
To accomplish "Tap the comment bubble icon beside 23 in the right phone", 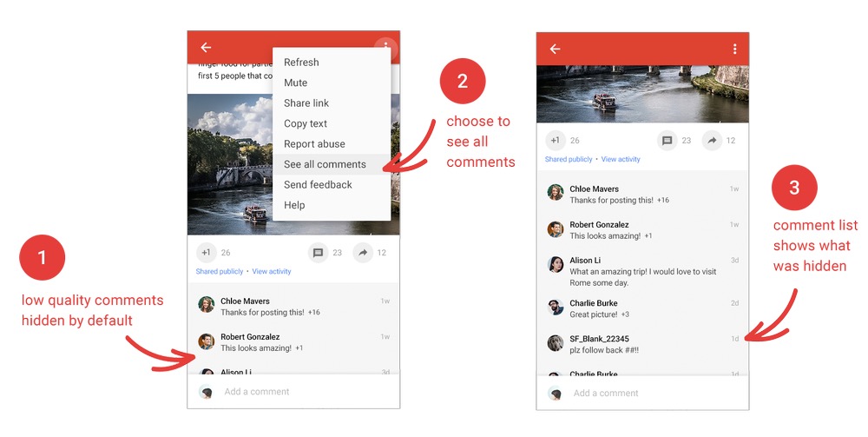I will pos(667,141).
